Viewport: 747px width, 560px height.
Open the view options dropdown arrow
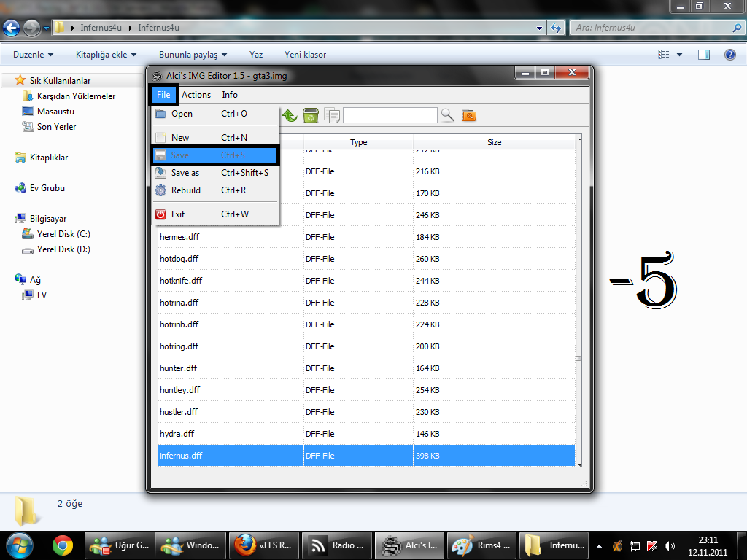679,55
